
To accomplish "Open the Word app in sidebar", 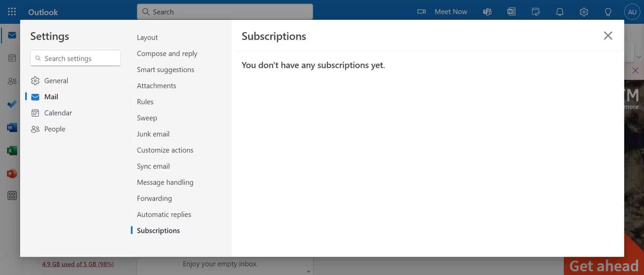I will tap(12, 127).
